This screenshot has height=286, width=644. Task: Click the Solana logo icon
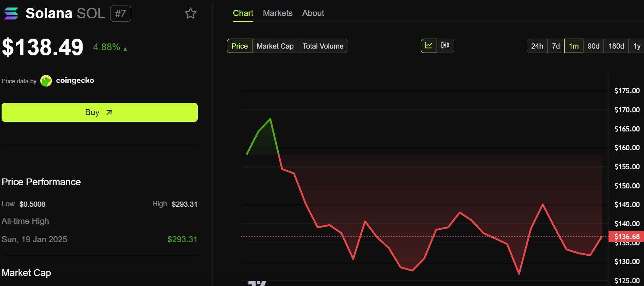coord(11,14)
